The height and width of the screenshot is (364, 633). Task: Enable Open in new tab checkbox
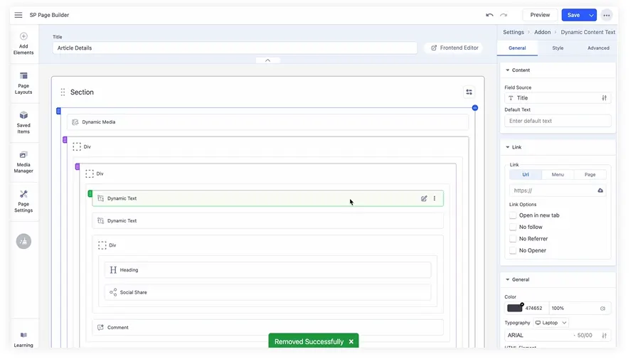(513, 215)
